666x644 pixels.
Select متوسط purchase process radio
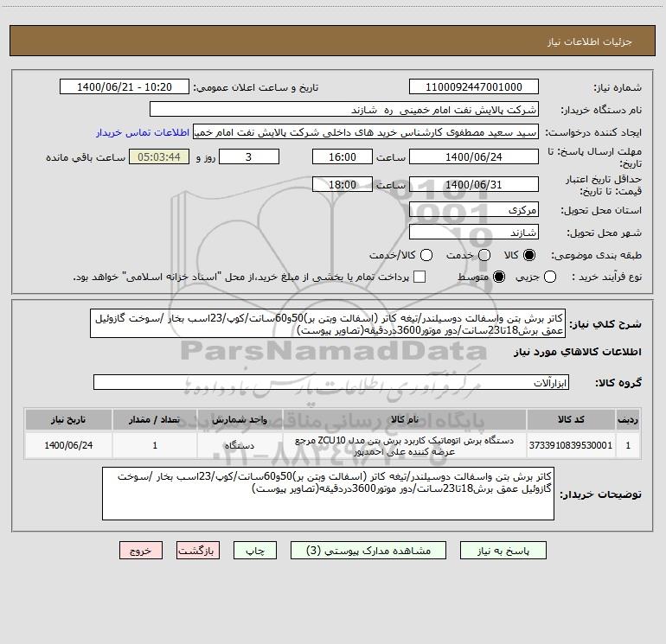(499, 277)
